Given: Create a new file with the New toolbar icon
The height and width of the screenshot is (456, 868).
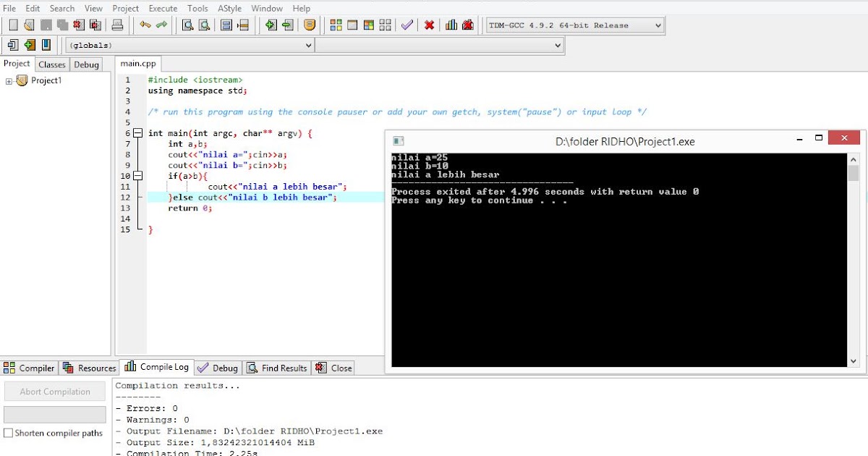Looking at the screenshot, I should 13,25.
